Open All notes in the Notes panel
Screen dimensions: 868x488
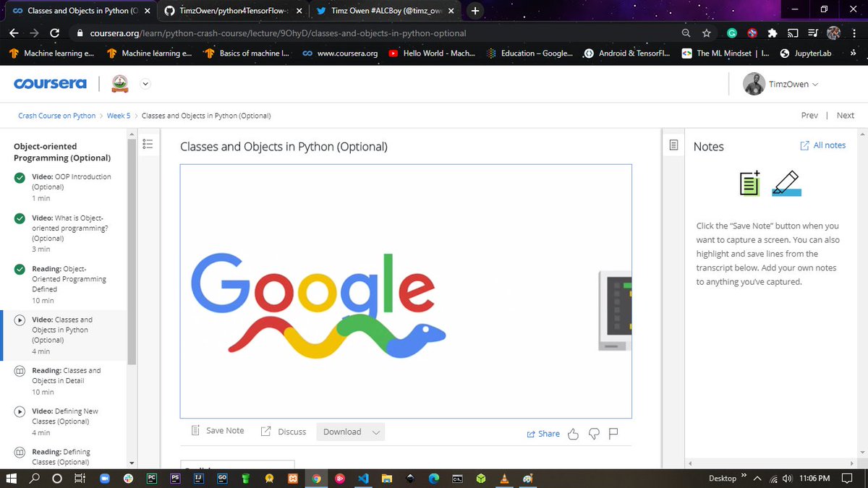pyautogui.click(x=822, y=145)
